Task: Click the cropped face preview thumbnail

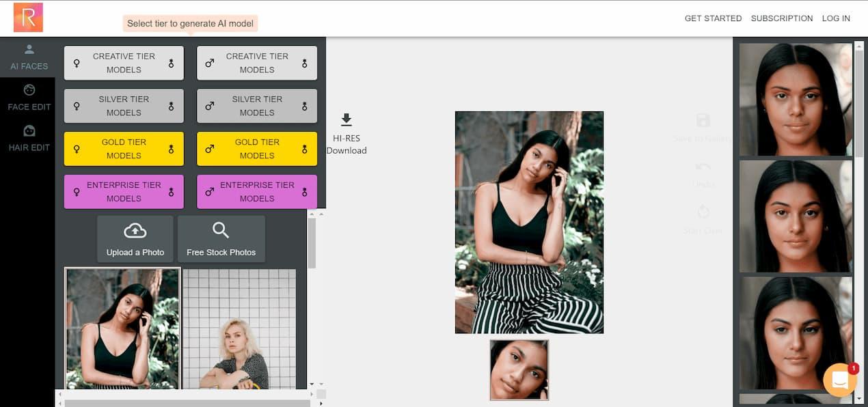Action: [519, 370]
